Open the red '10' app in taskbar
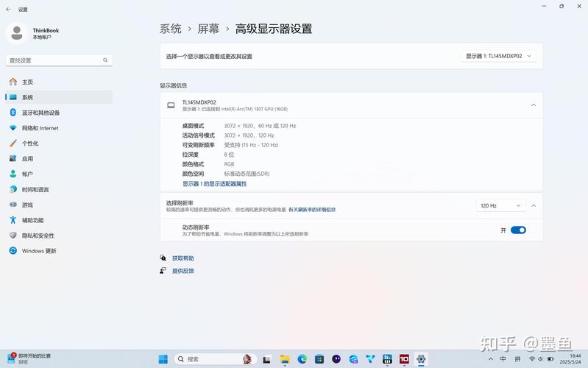Image resolution: width=588 pixels, height=368 pixels. click(404, 359)
